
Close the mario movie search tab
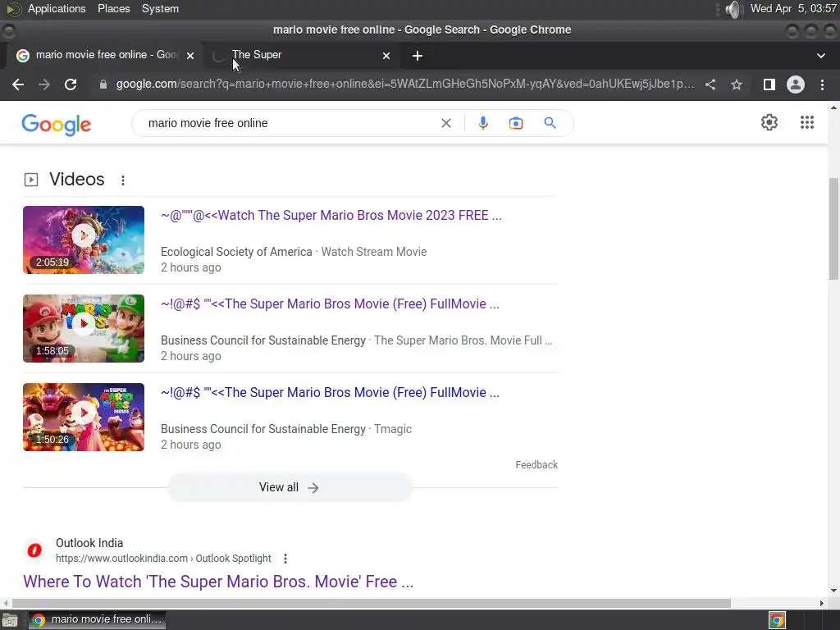[x=189, y=56]
